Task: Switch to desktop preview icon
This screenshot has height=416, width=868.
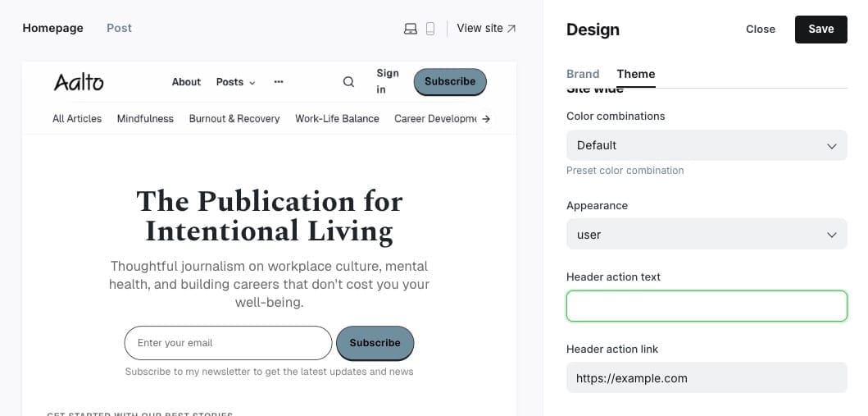Action: pyautogui.click(x=411, y=29)
